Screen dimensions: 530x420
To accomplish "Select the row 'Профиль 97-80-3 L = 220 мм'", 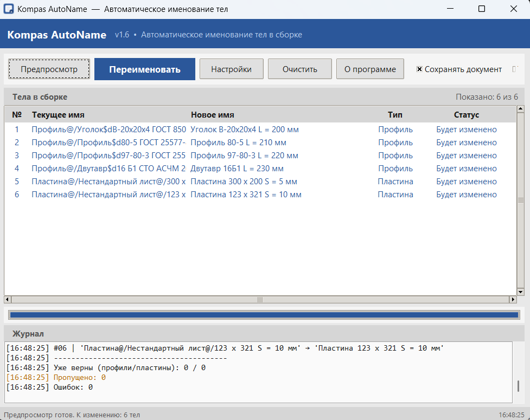I will (260, 156).
